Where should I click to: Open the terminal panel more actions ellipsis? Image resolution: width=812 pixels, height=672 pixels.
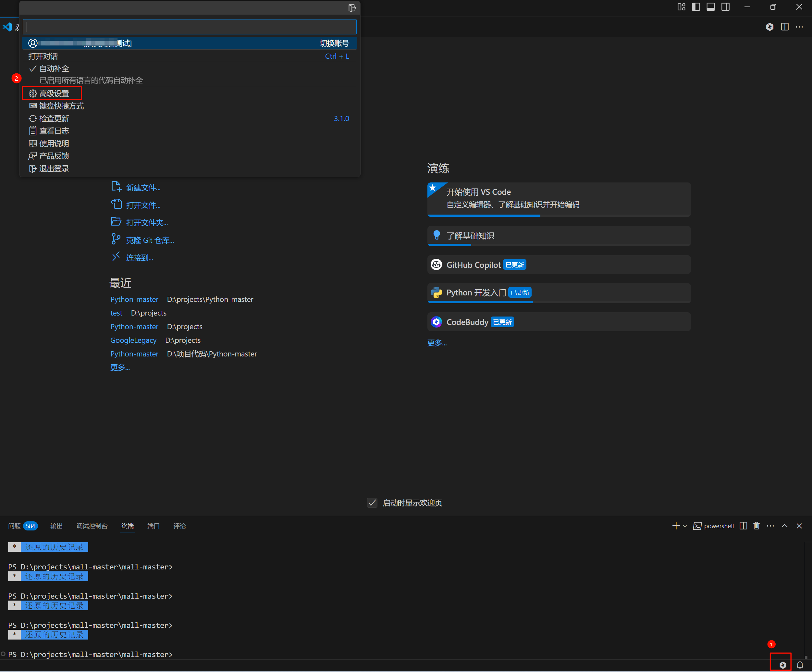[770, 526]
